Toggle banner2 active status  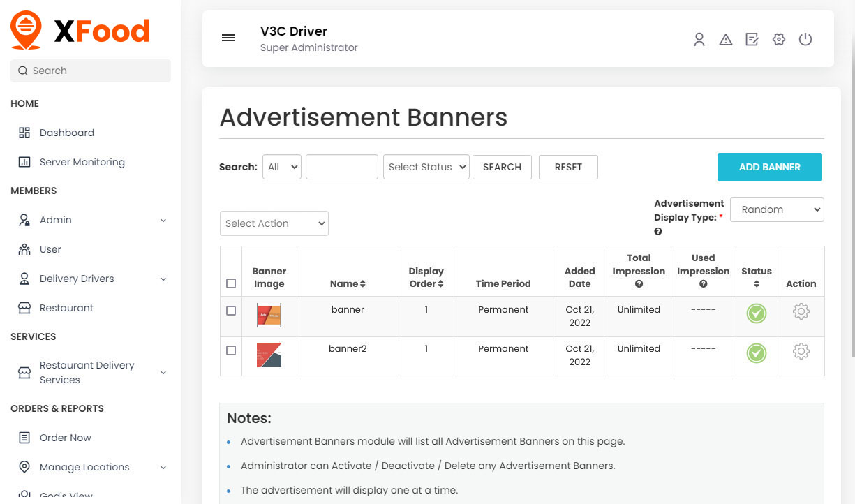tap(757, 353)
